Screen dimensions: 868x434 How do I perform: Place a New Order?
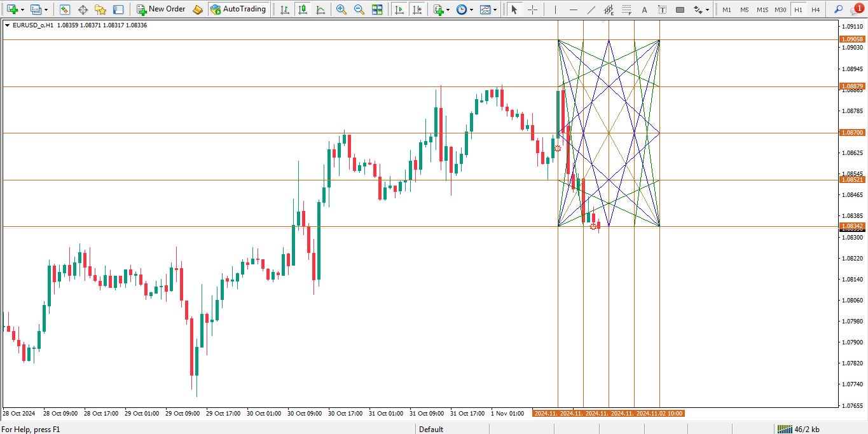(x=162, y=9)
